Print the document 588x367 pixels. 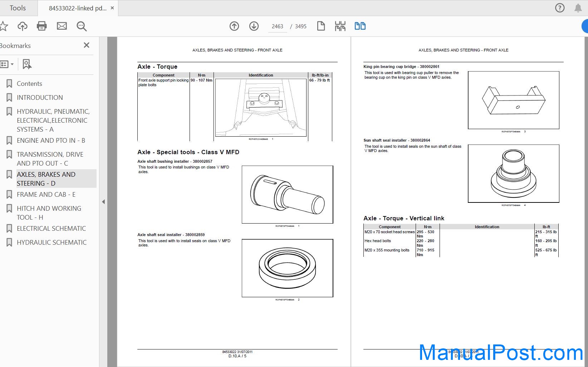42,26
